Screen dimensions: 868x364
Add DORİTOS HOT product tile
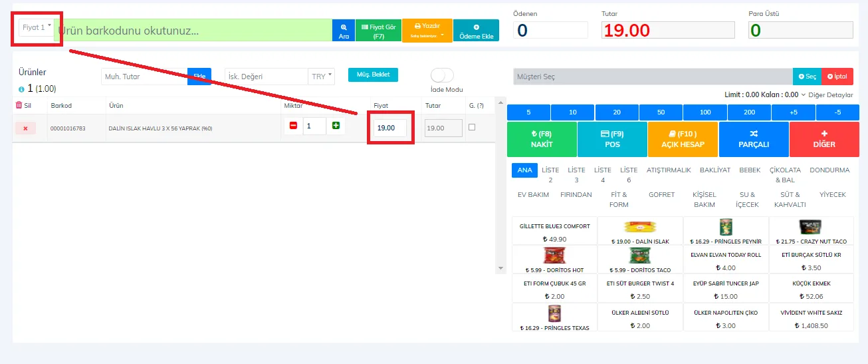(x=555, y=260)
